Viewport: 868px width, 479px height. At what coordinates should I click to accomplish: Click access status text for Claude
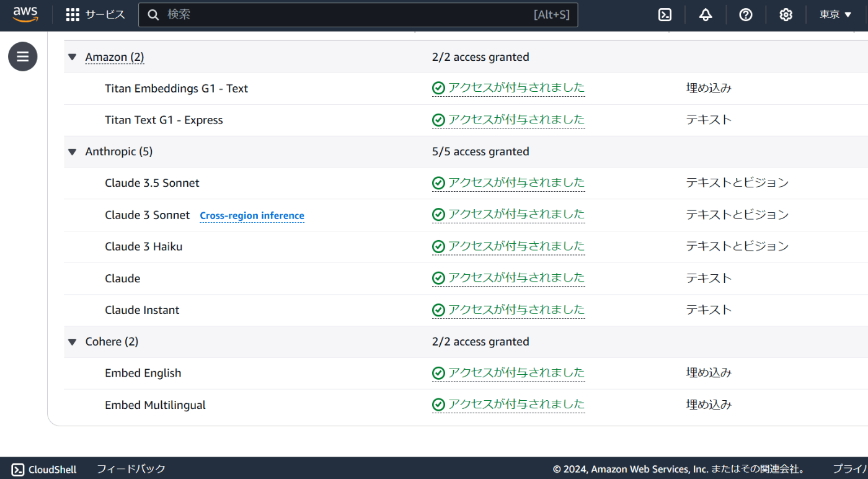click(x=516, y=278)
